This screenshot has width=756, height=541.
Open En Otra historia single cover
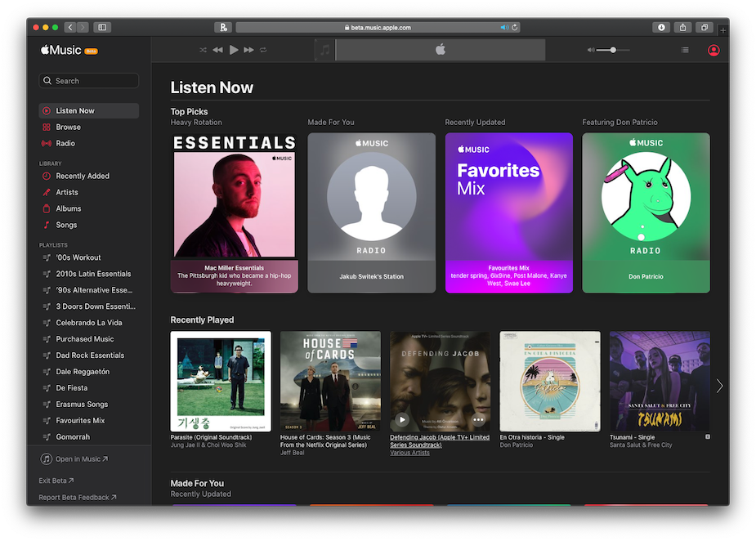tap(550, 382)
